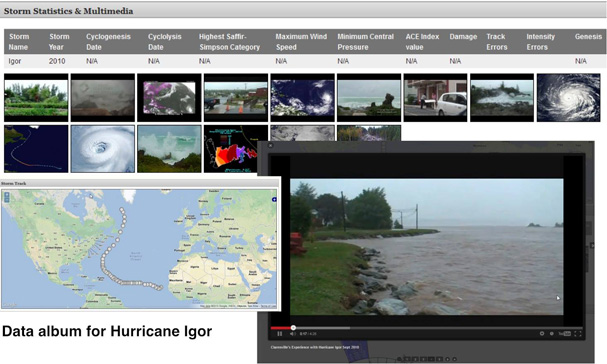Screen dimensions: 607x364
Task: Open the storm track path thumbnail image
Action: click(36, 149)
